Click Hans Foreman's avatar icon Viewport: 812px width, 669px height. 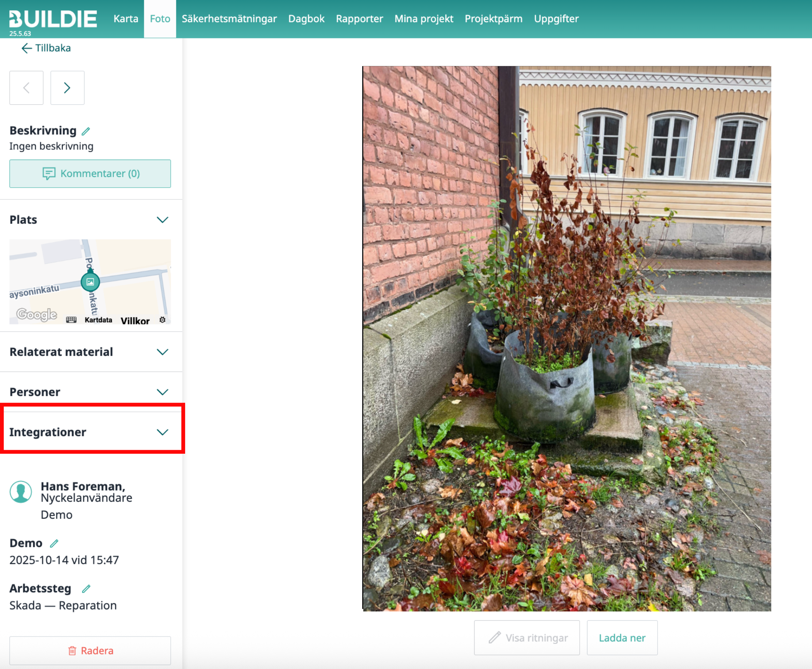(21, 492)
